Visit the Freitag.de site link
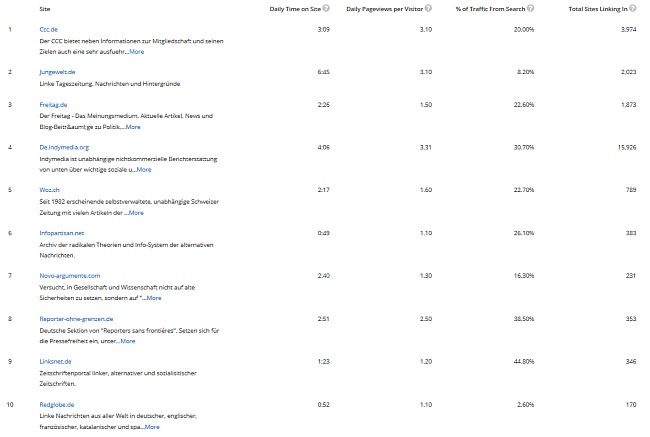 tap(53, 104)
